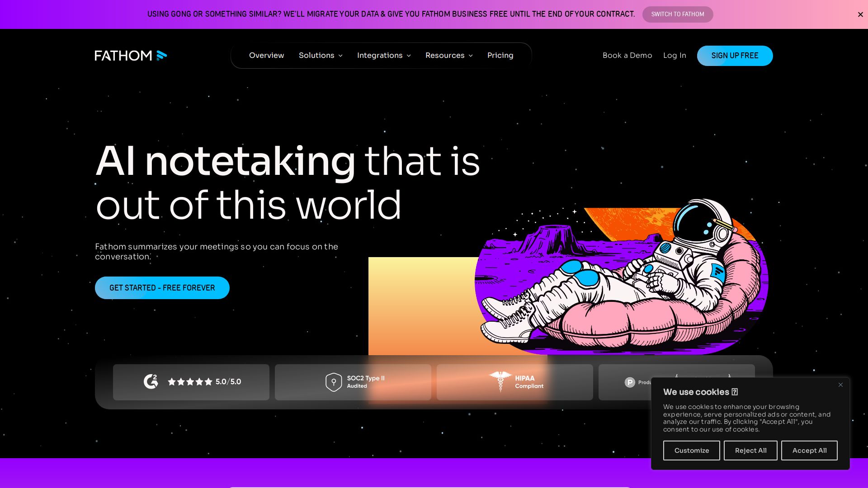Viewport: 868px width, 488px height.
Task: Open the Overview nav item
Action: pyautogui.click(x=266, y=56)
